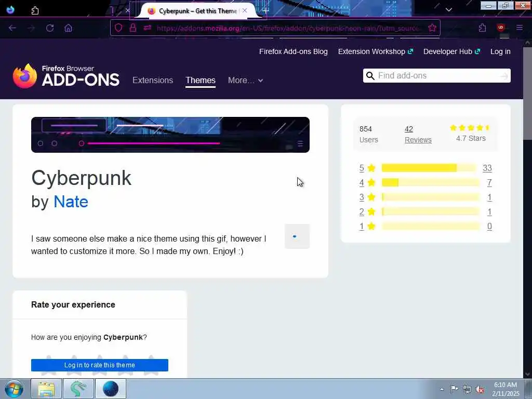Open tracking protection shield icon
Image resolution: width=532 pixels, height=399 pixels.
118,28
